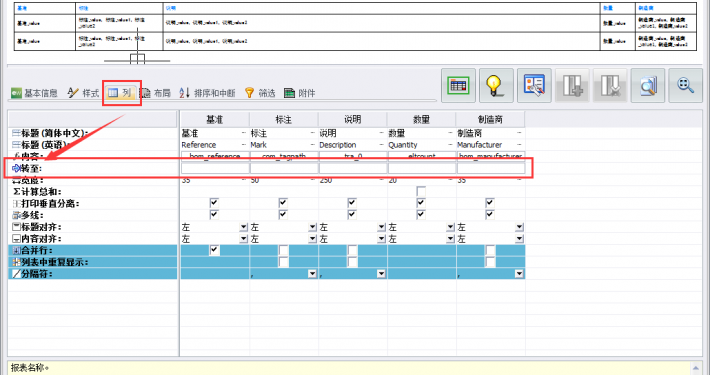Select the 基准 column header
The height and width of the screenshot is (375, 710).
coord(215,120)
